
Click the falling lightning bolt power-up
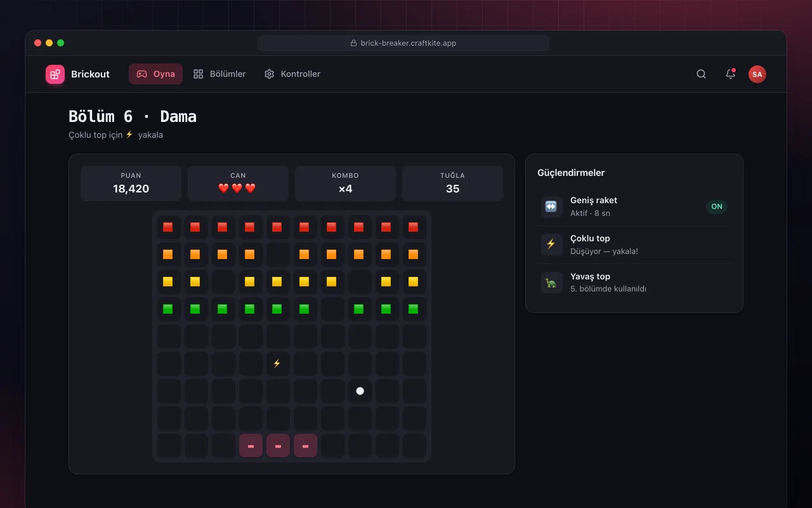tap(277, 364)
